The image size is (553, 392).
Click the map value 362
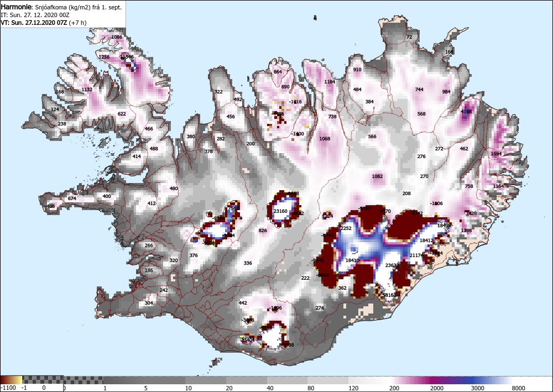tap(342, 288)
